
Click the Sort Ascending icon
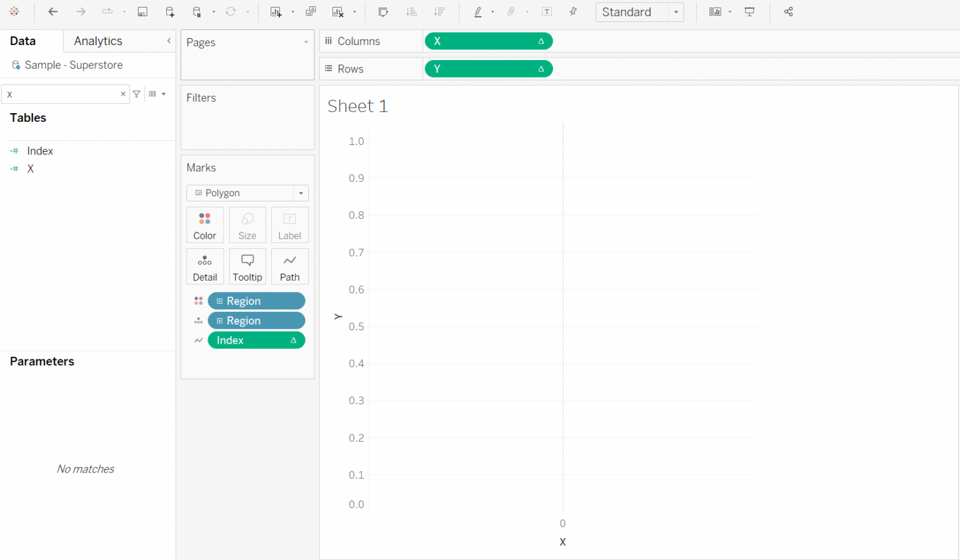pos(411,12)
